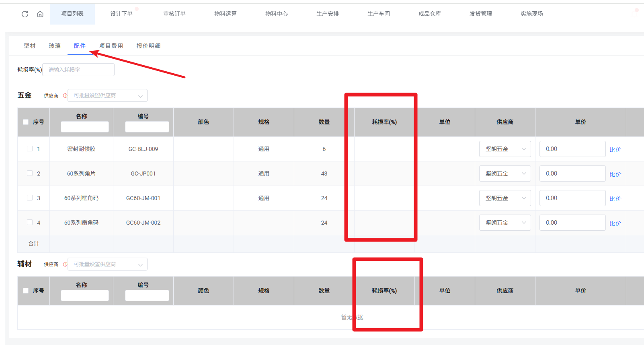Click the 名称 filter box in 五金 table

[x=85, y=127]
